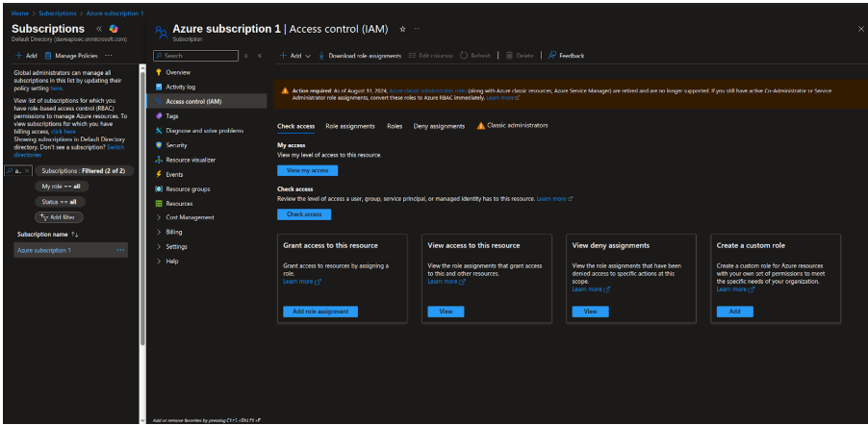Expand the Cost Management section
868x425 pixels.
pos(159,217)
